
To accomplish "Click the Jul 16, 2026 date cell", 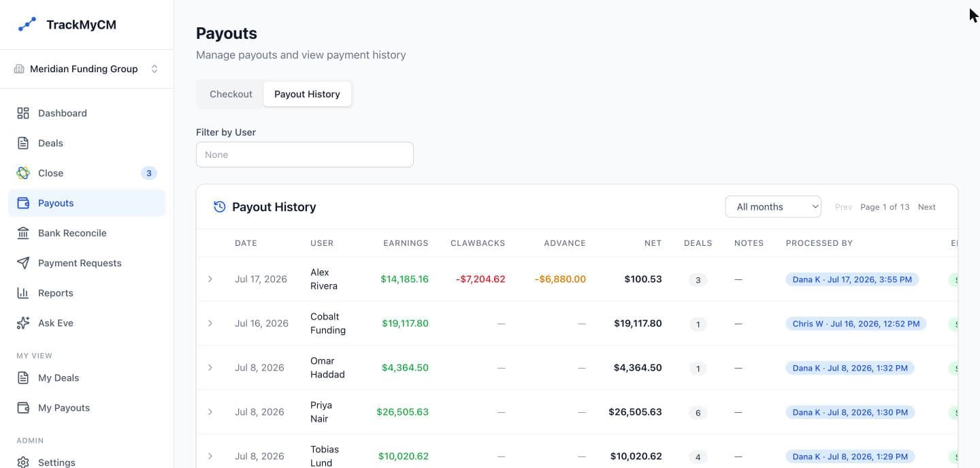I will point(261,323).
